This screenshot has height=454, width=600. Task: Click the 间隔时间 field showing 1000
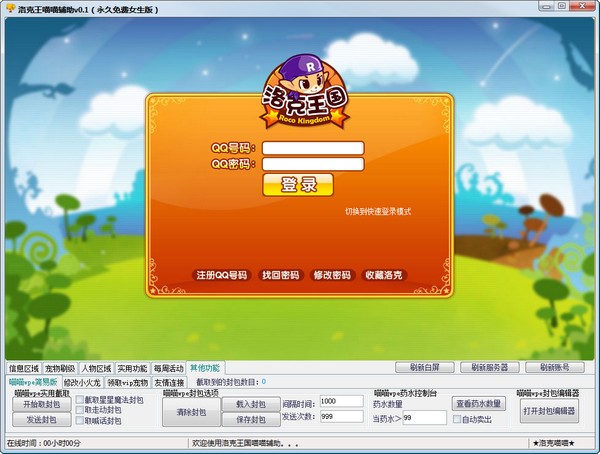click(x=341, y=401)
